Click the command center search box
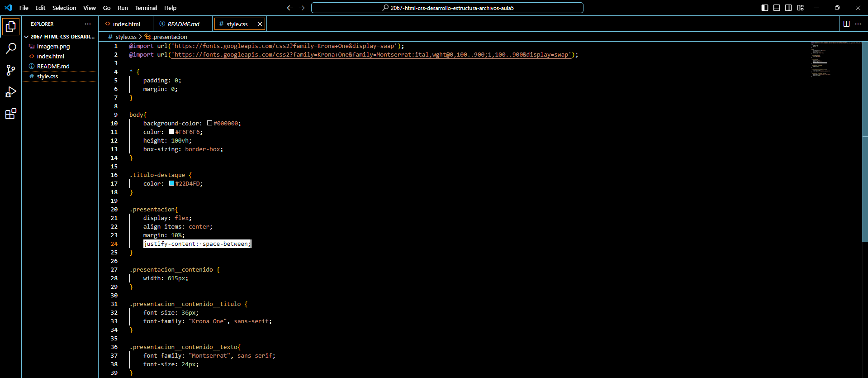Screen dimensions: 868x378 (x=447, y=8)
